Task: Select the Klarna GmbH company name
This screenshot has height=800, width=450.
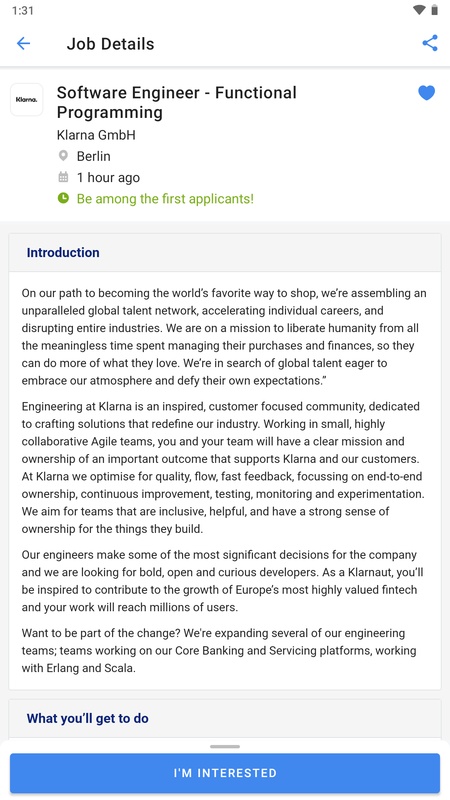Action: tap(96, 135)
